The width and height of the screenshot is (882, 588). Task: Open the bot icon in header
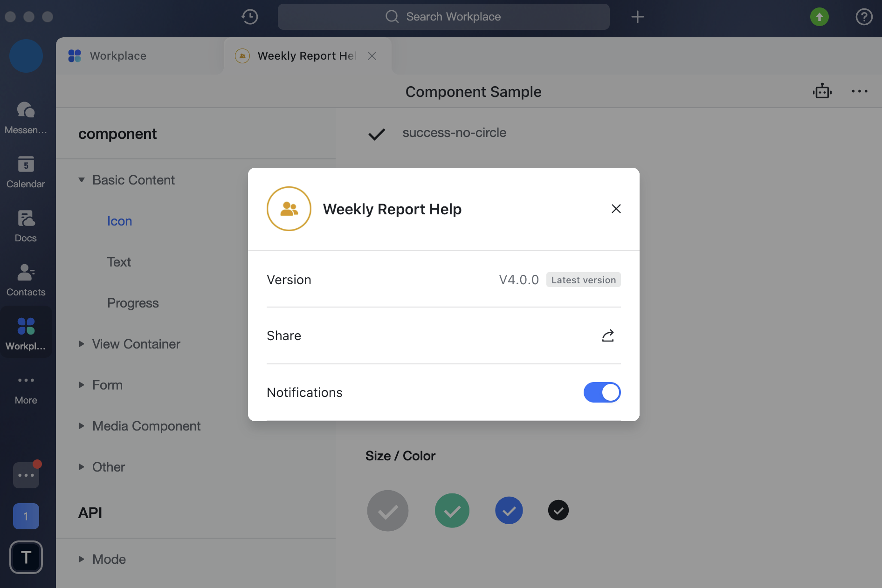point(822,91)
